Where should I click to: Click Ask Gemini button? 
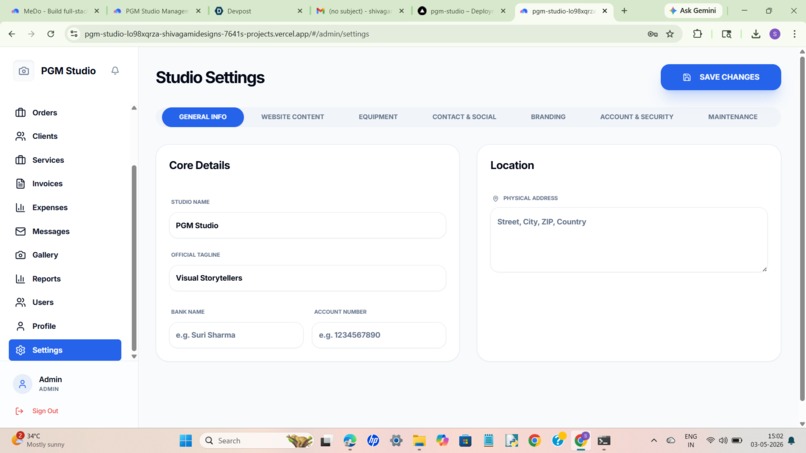pyautogui.click(x=693, y=10)
